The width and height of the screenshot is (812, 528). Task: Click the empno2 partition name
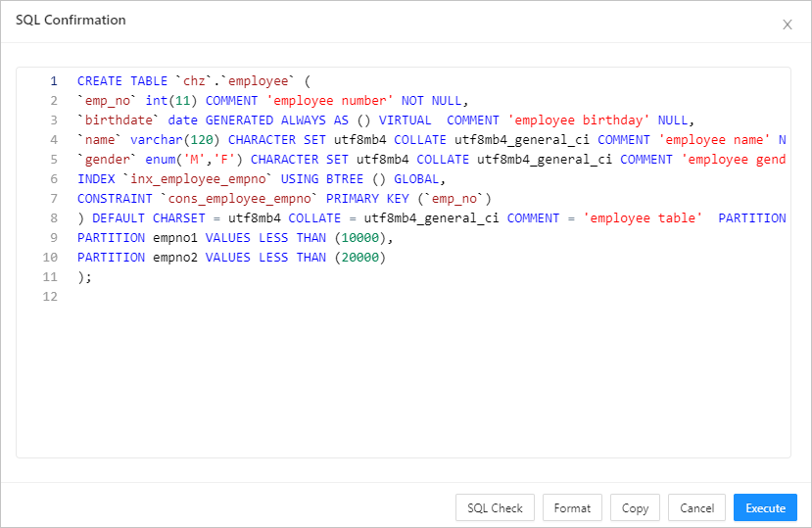175,258
